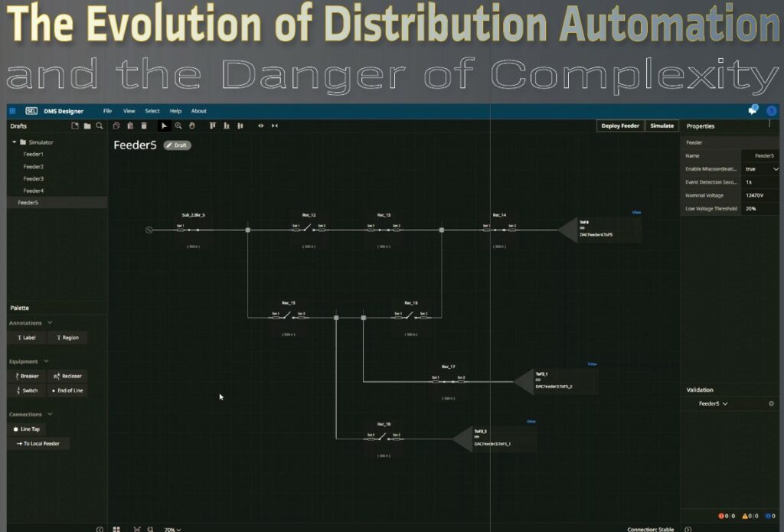Viewport: 784px width, 532px height.
Task: Toggle the Rec_14 recloser on diagram
Action: (499, 229)
